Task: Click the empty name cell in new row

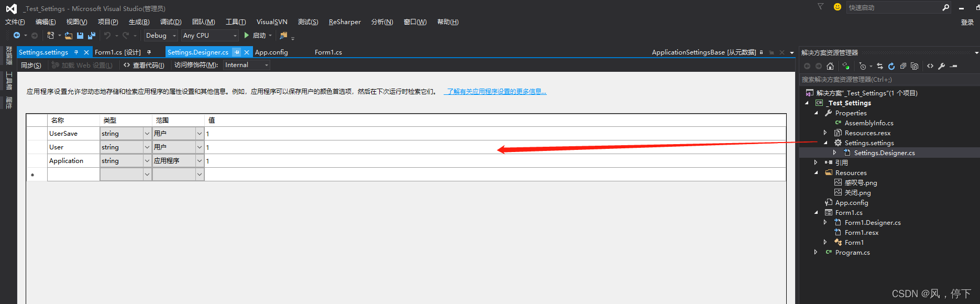Action: click(73, 175)
